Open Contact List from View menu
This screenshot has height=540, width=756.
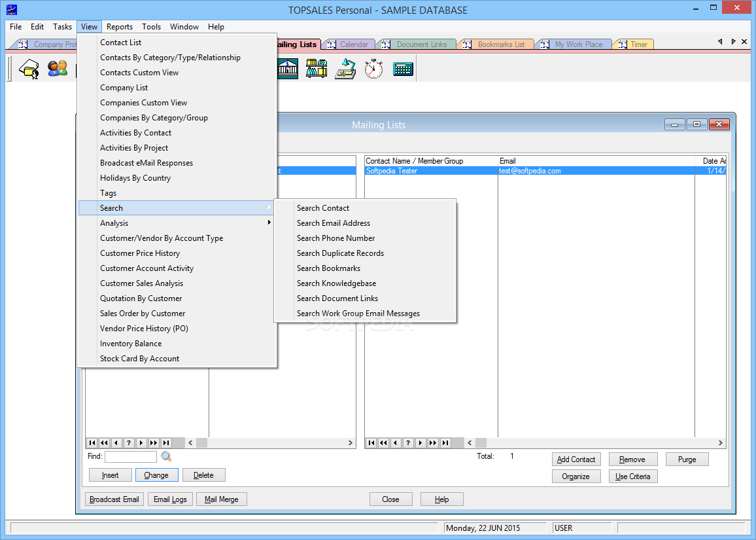click(x=177, y=43)
